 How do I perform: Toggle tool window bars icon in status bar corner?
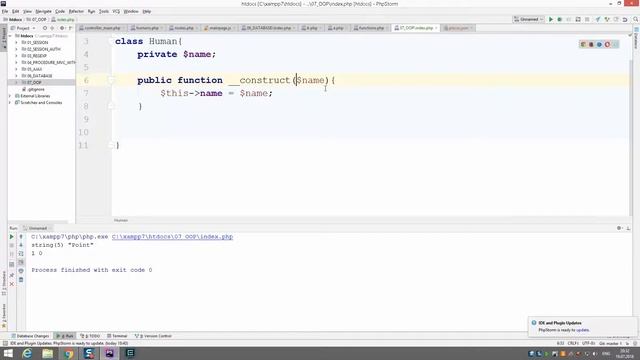(x=5, y=344)
